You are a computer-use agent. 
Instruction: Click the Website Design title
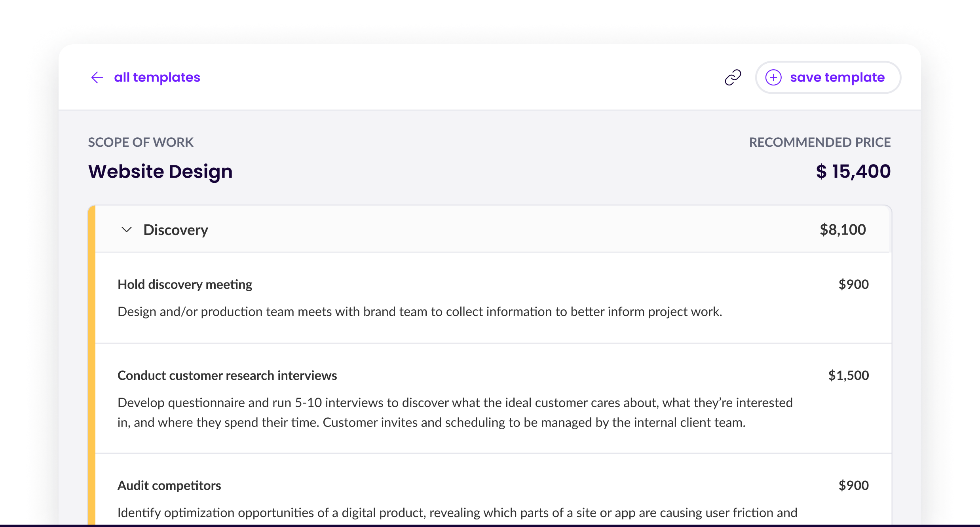click(x=160, y=172)
